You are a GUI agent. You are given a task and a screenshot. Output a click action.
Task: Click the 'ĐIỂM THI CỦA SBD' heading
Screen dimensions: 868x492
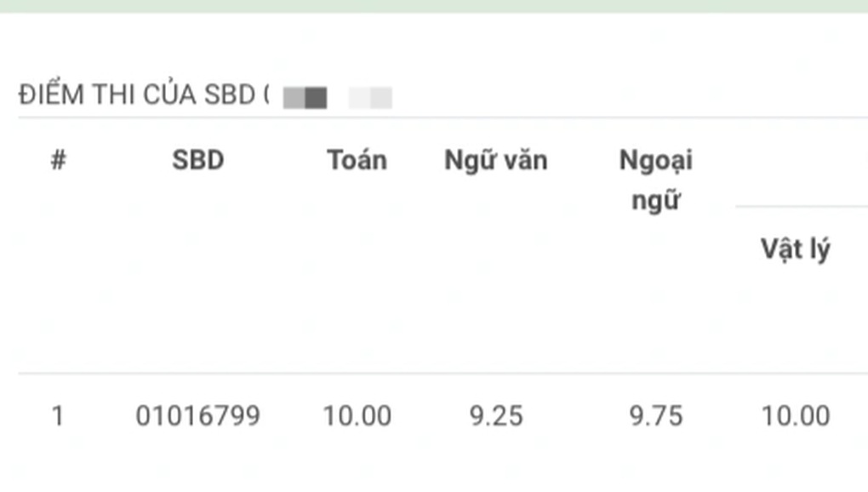(x=137, y=94)
